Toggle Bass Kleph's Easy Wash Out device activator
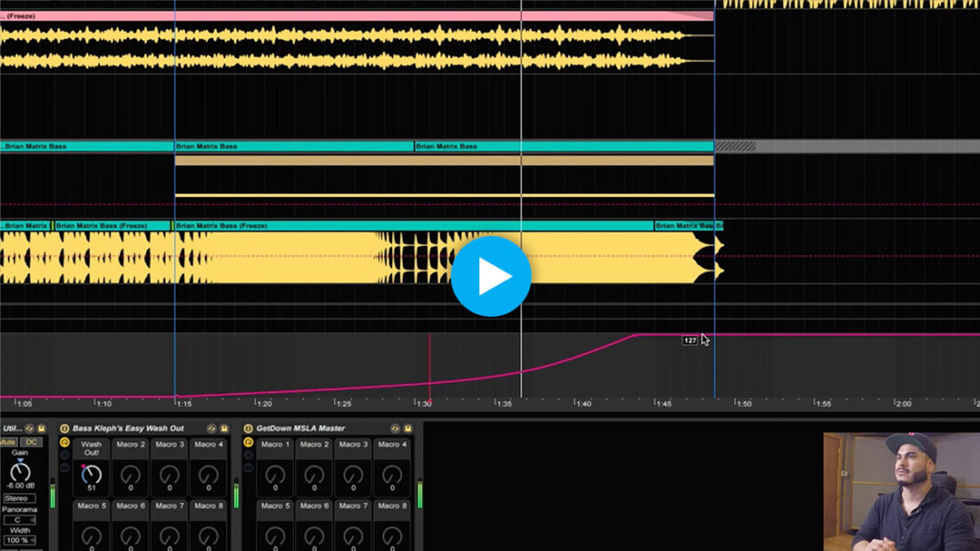The width and height of the screenshot is (980, 551). [64, 428]
